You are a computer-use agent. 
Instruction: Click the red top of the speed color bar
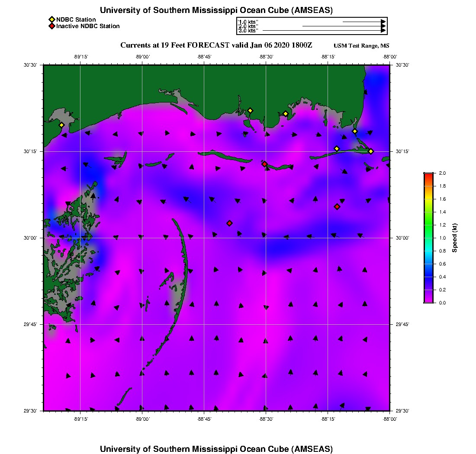(428, 175)
